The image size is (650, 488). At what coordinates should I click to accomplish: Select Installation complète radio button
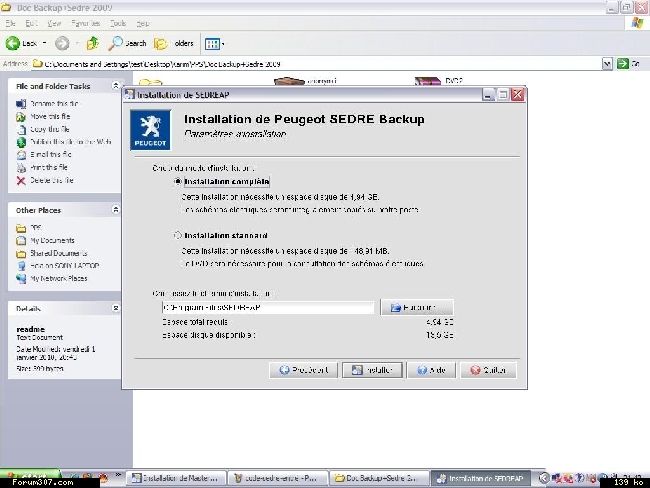(x=178, y=181)
